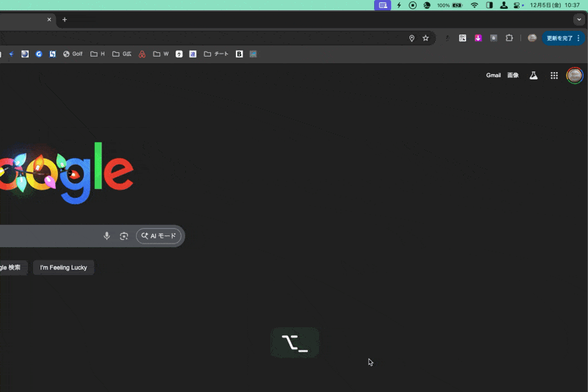
Task: Open the Airbnb bookmark
Action: click(143, 54)
